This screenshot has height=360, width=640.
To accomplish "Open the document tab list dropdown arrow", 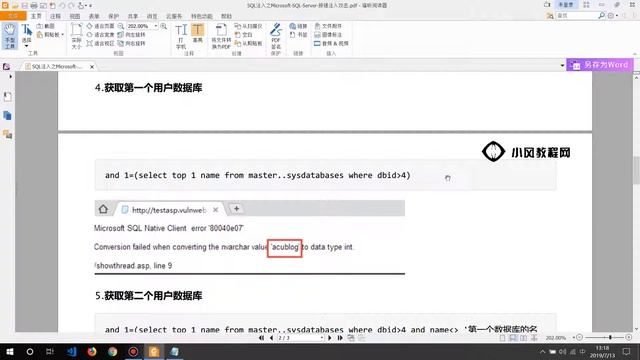I will [562, 65].
